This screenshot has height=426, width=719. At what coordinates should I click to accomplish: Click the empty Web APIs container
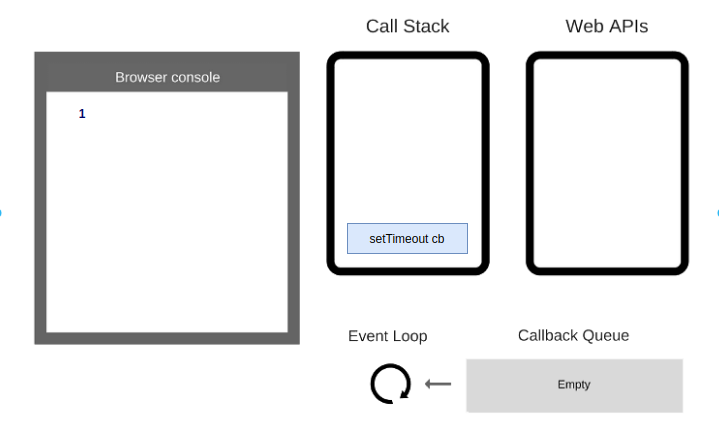point(607,163)
